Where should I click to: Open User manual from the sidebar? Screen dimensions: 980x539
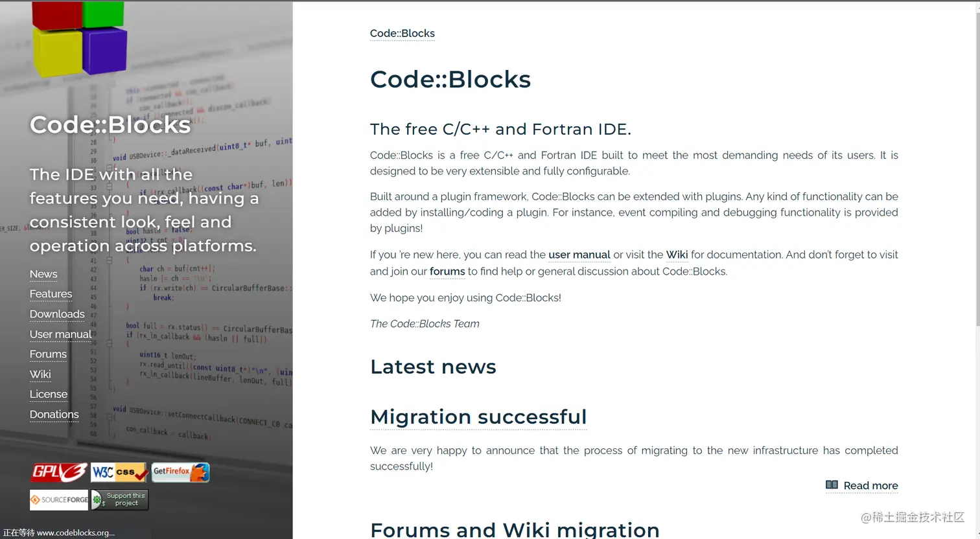click(x=60, y=334)
